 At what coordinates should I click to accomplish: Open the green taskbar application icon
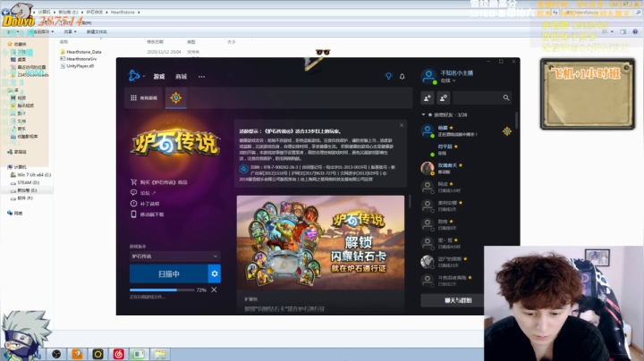click(139, 354)
